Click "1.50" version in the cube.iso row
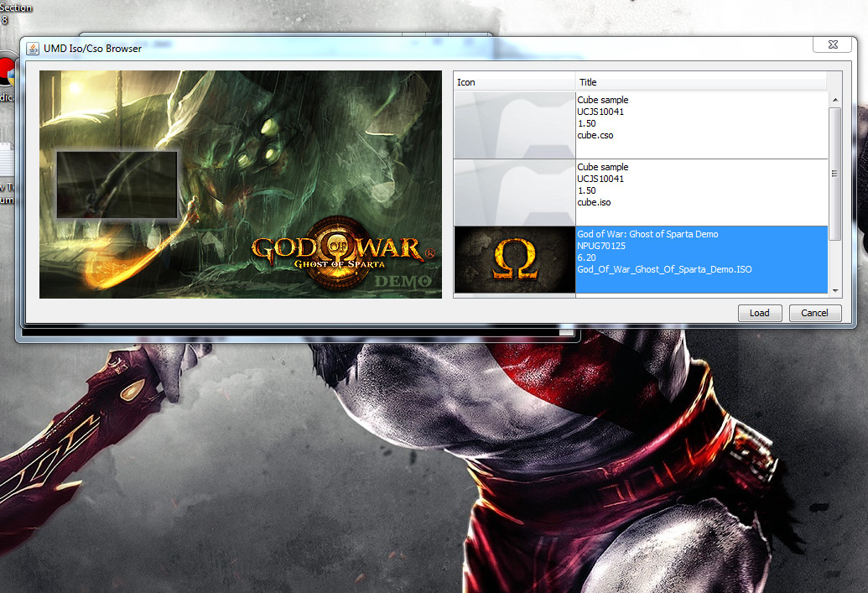This screenshot has width=868, height=593. 587,190
